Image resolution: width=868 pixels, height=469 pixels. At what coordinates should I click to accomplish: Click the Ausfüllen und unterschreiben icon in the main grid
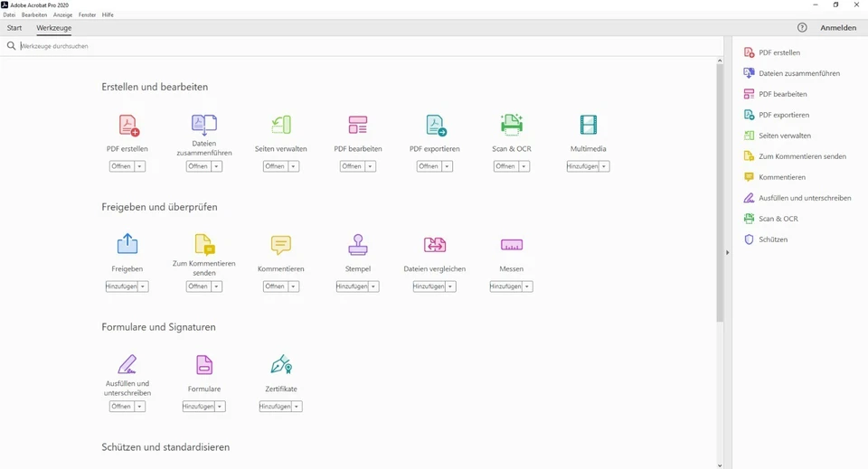[127, 364]
